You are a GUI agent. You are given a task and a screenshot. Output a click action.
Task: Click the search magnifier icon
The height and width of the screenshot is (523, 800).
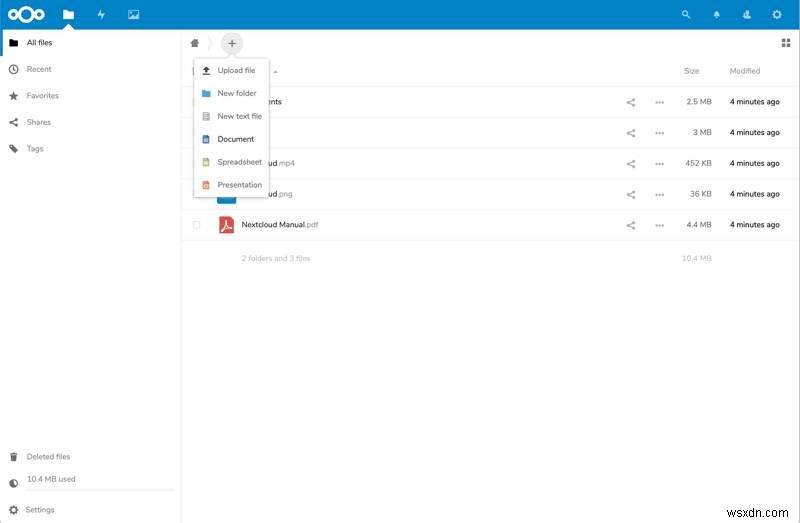coord(686,14)
